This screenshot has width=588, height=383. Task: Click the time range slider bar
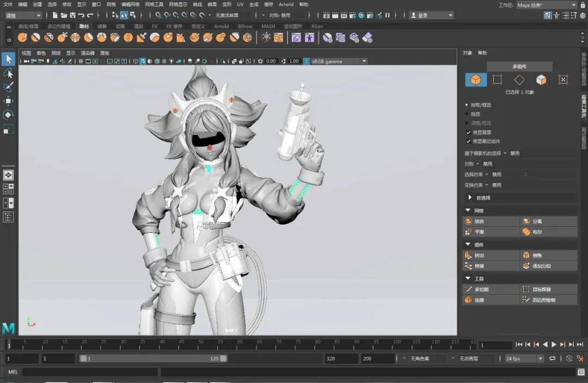(152, 359)
